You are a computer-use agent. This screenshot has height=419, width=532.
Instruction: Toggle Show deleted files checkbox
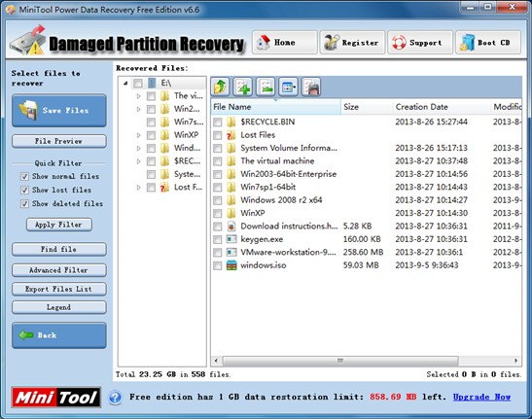coord(24,203)
